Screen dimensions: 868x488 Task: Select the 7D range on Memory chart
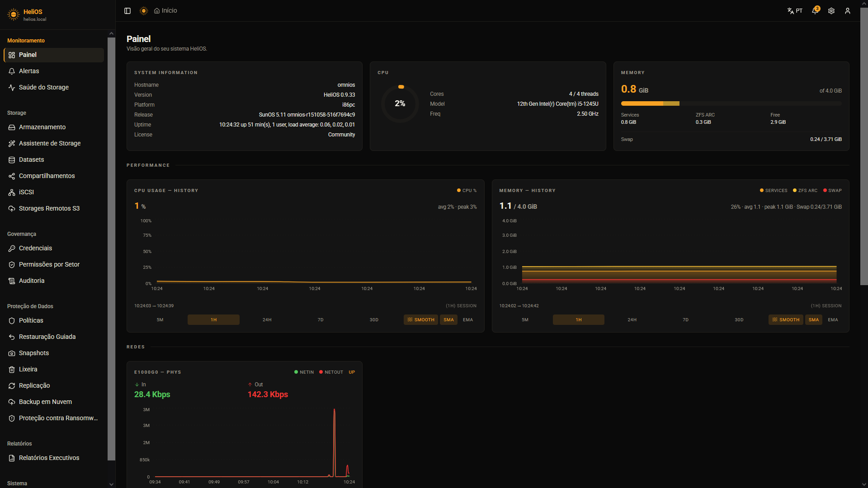[x=685, y=320]
